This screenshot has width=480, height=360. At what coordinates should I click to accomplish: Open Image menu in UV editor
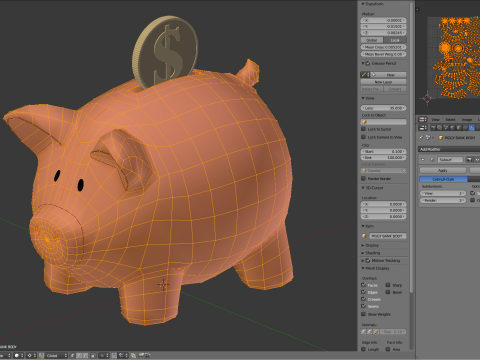pyautogui.click(x=467, y=119)
